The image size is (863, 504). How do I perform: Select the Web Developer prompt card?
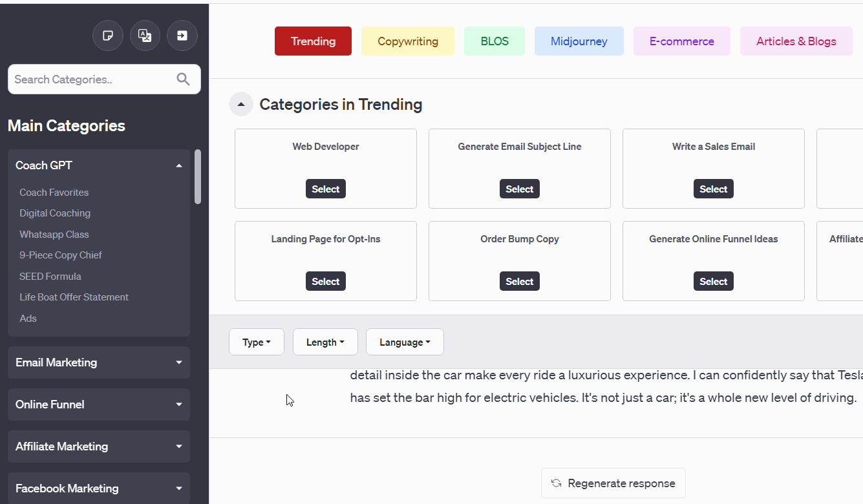[326, 189]
